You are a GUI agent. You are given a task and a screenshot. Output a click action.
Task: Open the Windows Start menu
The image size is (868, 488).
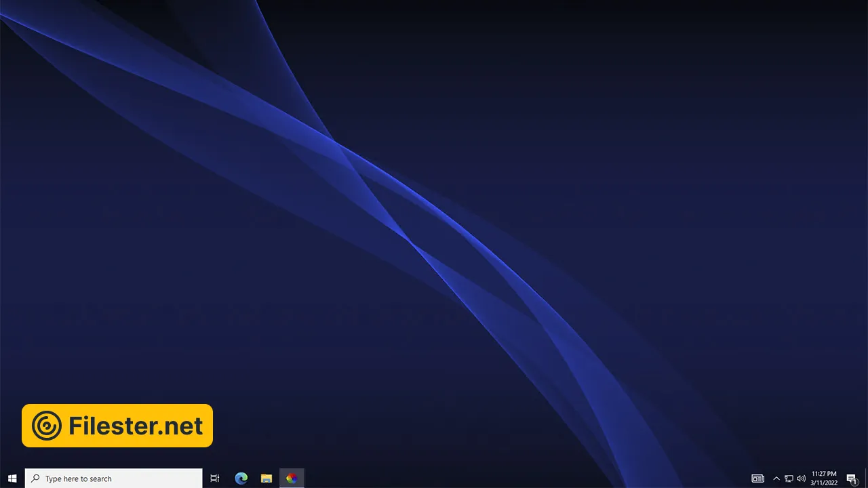[12, 479]
